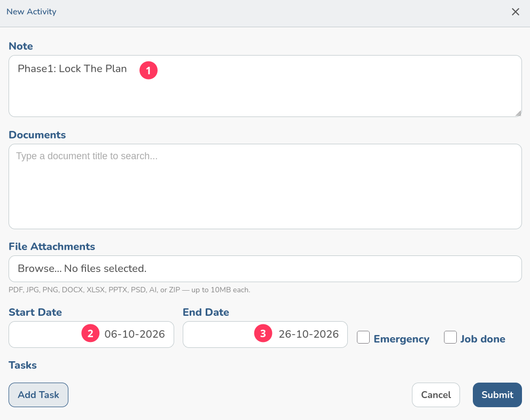Close the New Activity dialog

click(x=515, y=12)
